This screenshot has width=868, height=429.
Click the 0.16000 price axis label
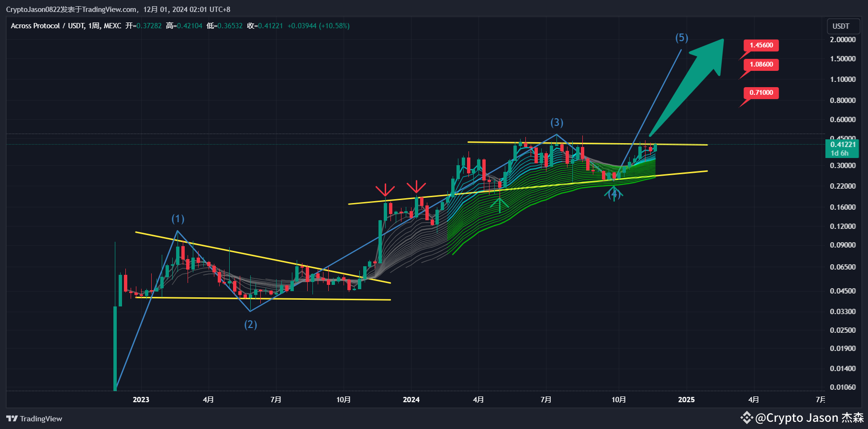843,207
